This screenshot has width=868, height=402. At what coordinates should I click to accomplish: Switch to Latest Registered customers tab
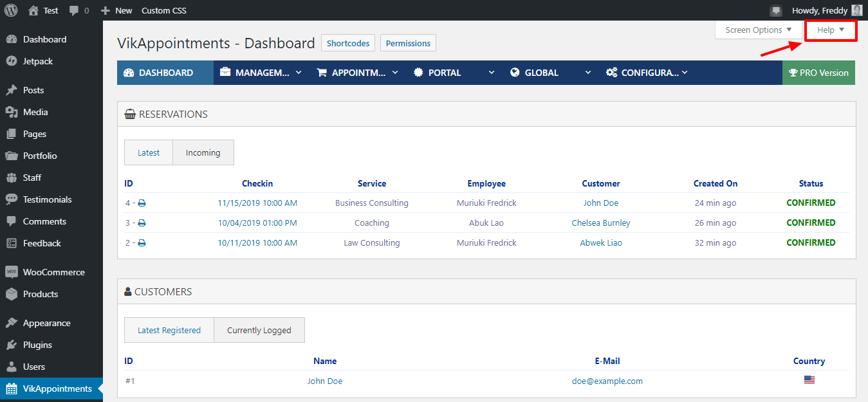(x=169, y=330)
